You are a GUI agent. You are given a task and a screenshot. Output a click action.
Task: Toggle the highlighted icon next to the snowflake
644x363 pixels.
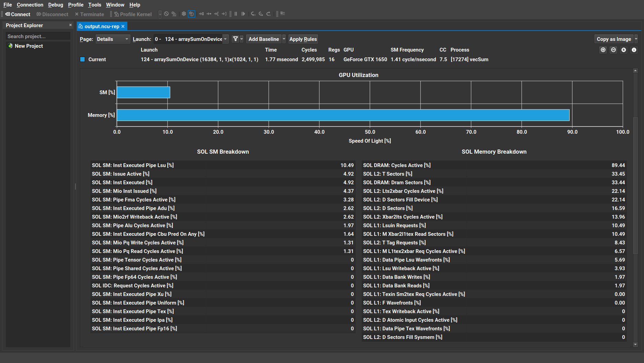(192, 14)
